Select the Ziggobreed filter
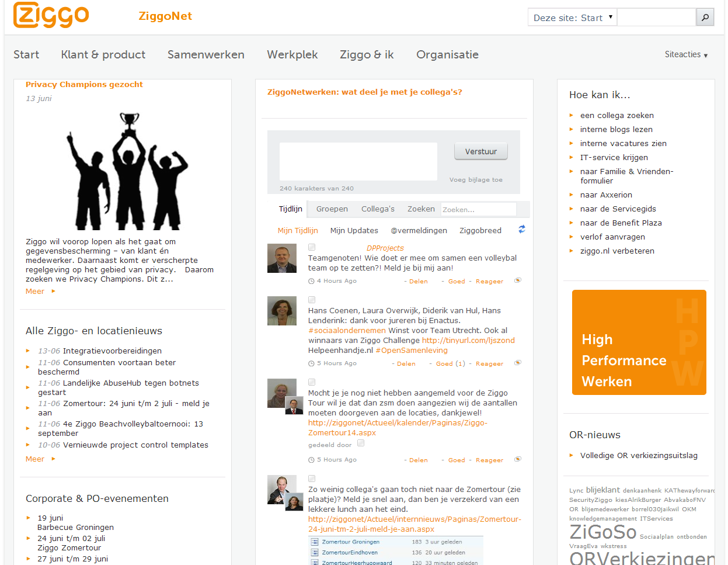 coord(480,230)
